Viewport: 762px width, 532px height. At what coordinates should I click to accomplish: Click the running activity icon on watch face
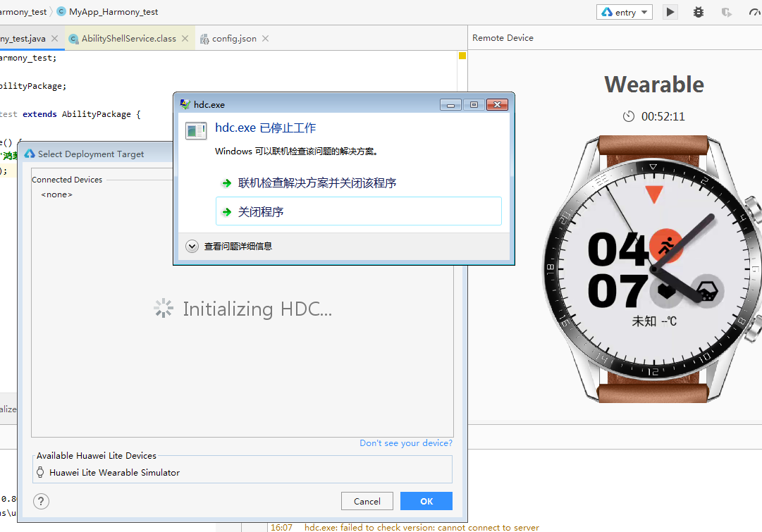(x=666, y=246)
